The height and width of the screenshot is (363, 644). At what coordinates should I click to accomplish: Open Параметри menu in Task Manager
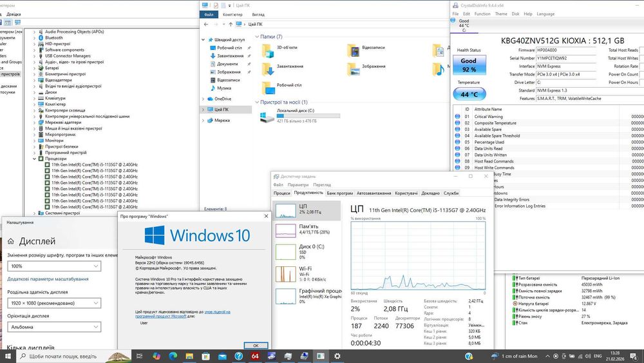[298, 185]
